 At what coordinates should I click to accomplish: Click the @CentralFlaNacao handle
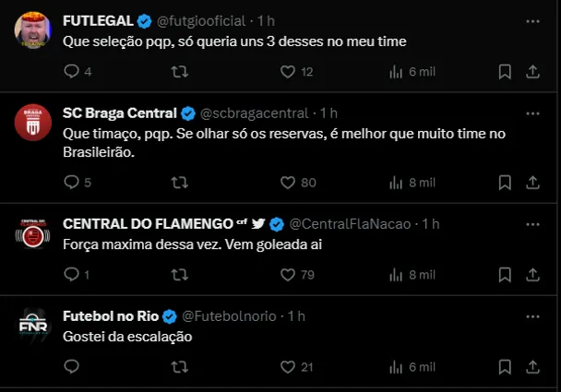point(349,224)
